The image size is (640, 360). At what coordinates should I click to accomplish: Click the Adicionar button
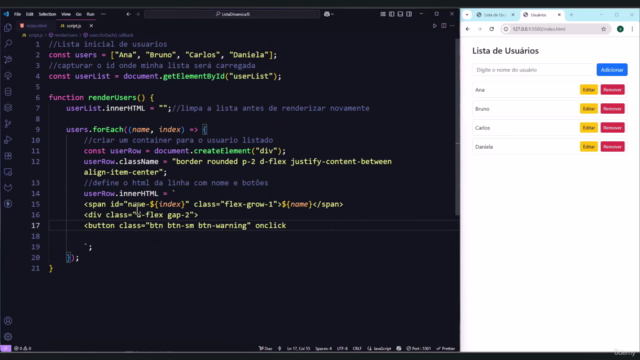(612, 70)
